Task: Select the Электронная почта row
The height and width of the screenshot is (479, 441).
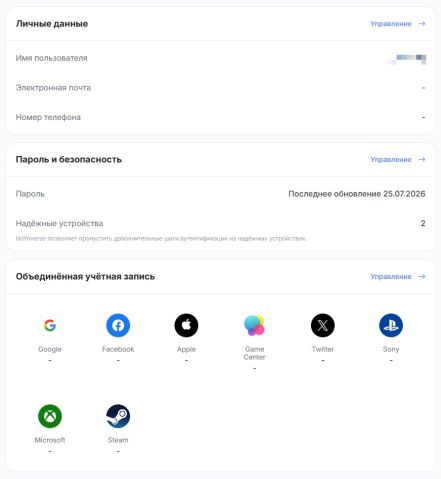Action: point(221,88)
